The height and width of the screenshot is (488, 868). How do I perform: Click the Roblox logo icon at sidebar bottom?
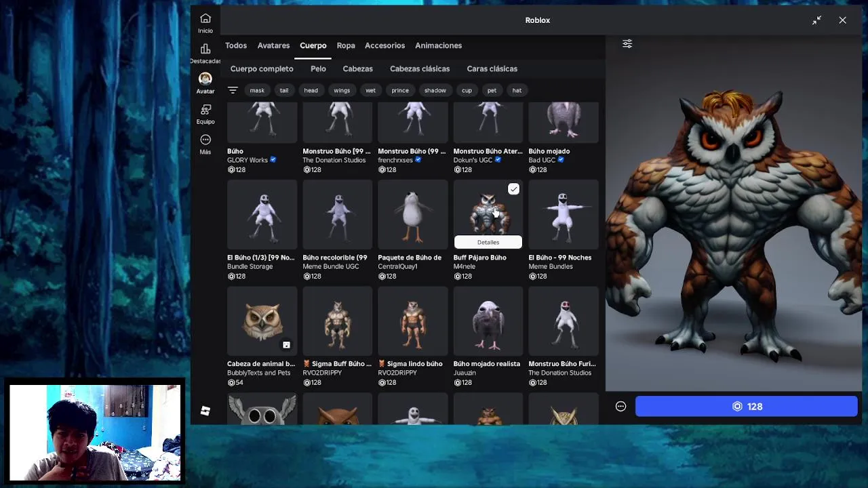pos(205,411)
